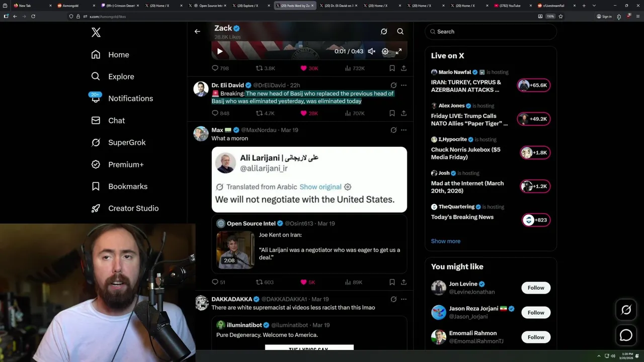Play the video at top of feed
The height and width of the screenshot is (362, 644).
[220, 51]
